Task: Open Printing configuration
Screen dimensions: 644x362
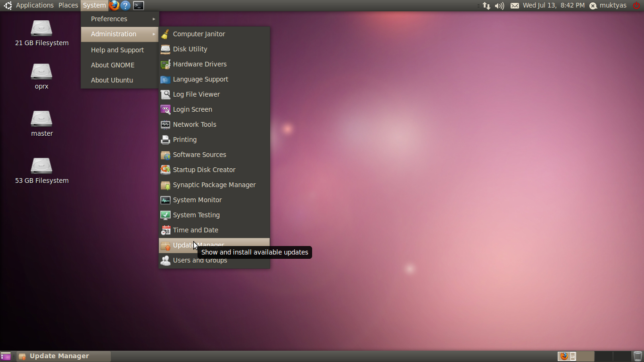Action: tap(215, 140)
